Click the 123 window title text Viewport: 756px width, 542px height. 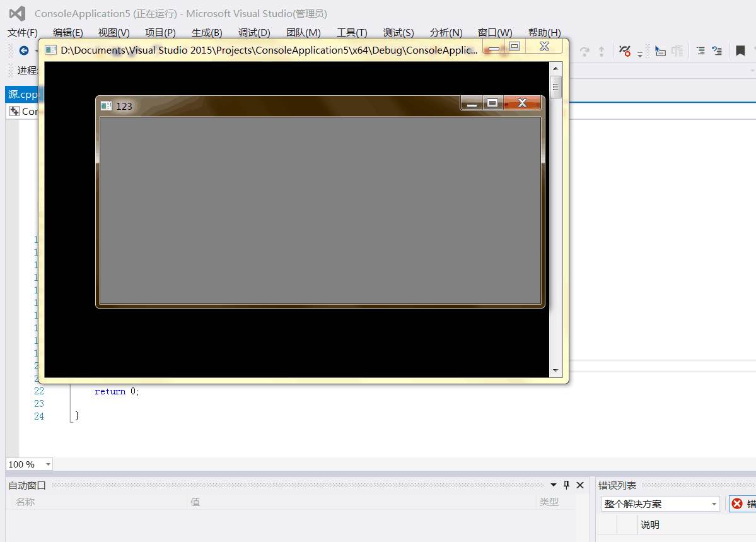pos(124,106)
